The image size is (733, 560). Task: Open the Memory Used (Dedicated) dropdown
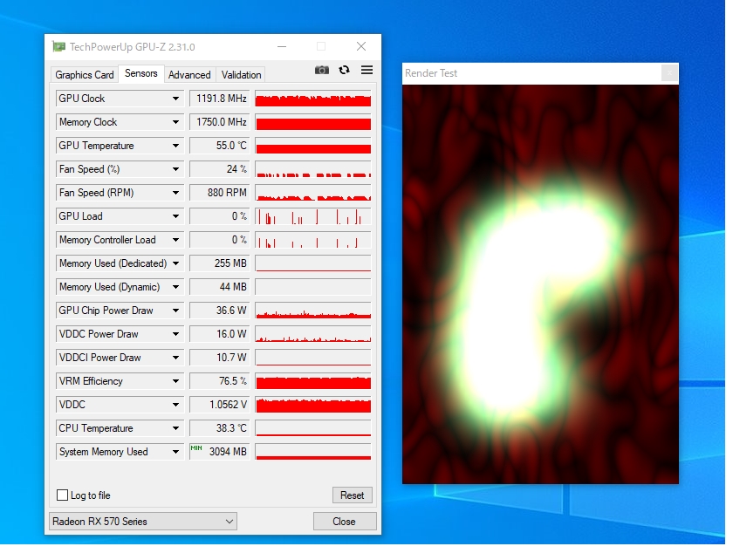pos(175,263)
